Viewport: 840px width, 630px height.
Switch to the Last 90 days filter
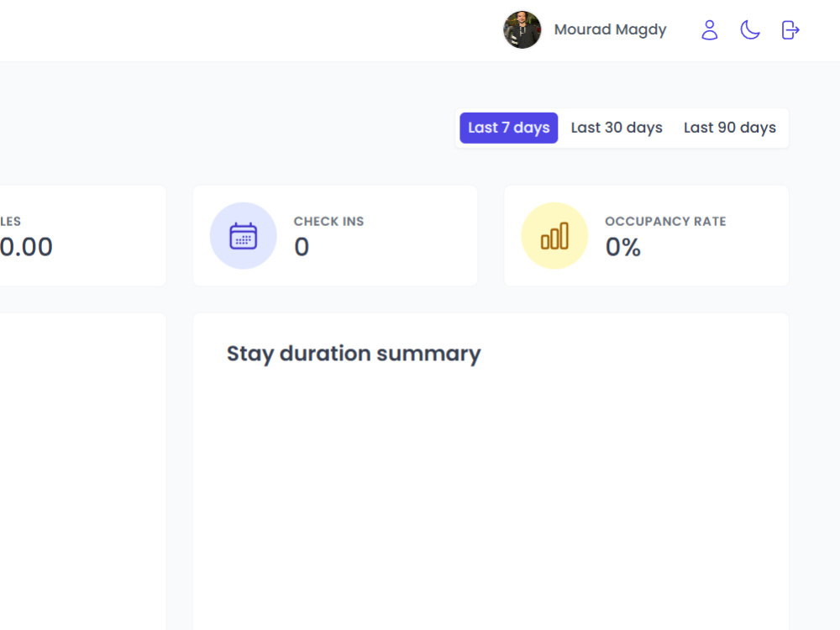[730, 128]
